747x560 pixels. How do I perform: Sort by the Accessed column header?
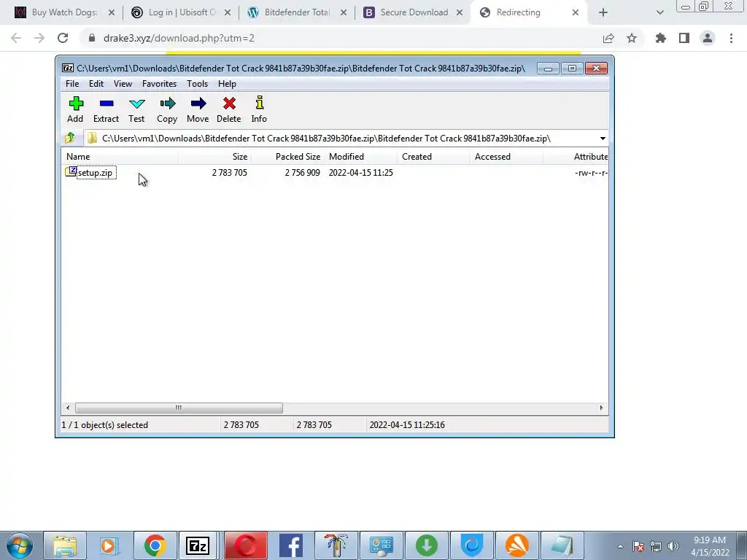tap(506, 157)
